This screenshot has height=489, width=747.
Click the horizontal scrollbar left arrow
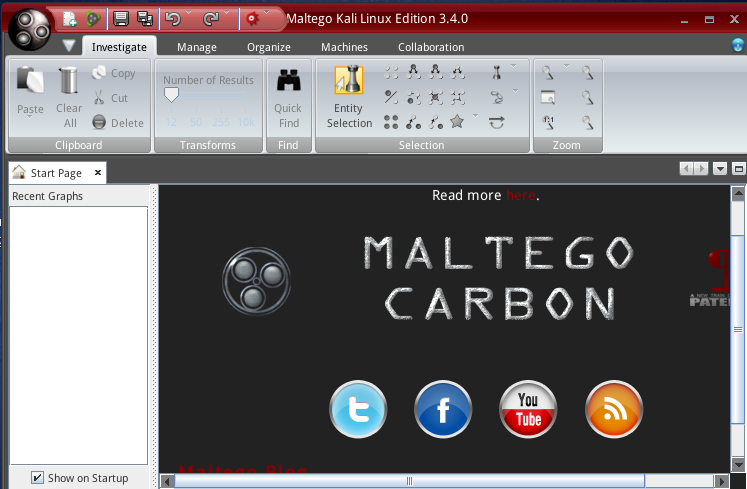(x=167, y=481)
